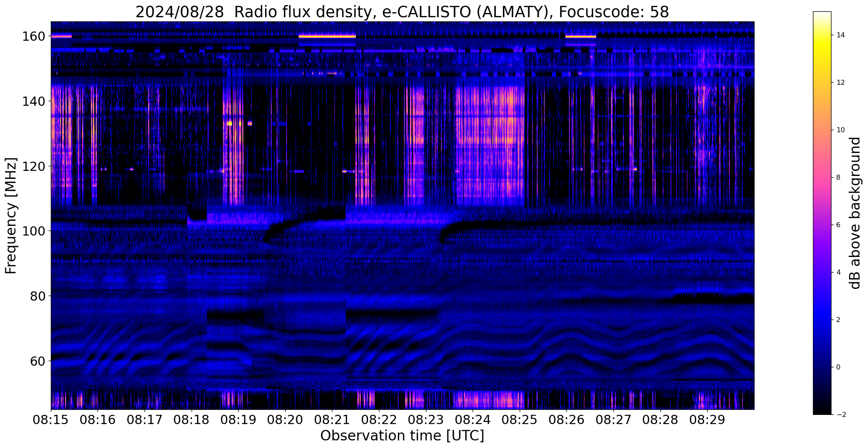Click the 08:27 time tick label
Image resolution: width=868 pixels, height=448 pixels.
(613, 420)
